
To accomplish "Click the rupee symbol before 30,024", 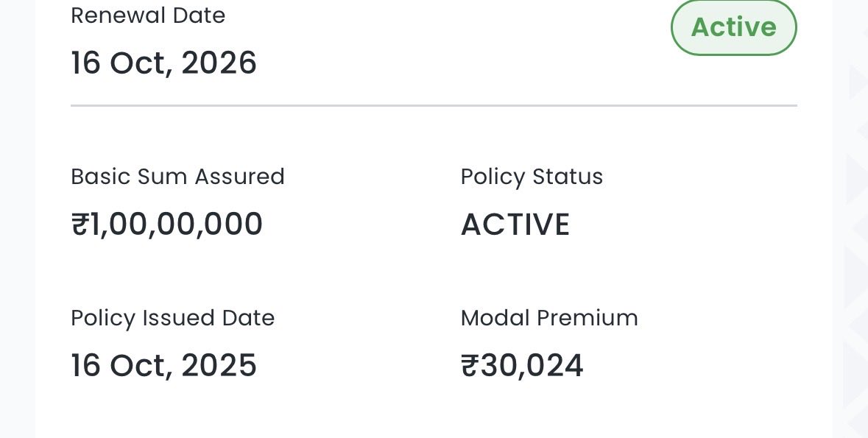I will point(470,366).
